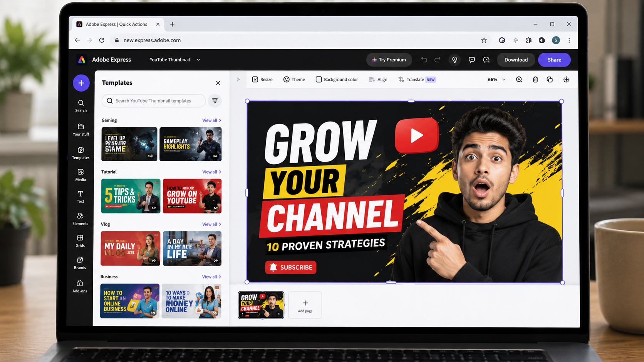Select the A Day in My Life template

tap(192, 249)
